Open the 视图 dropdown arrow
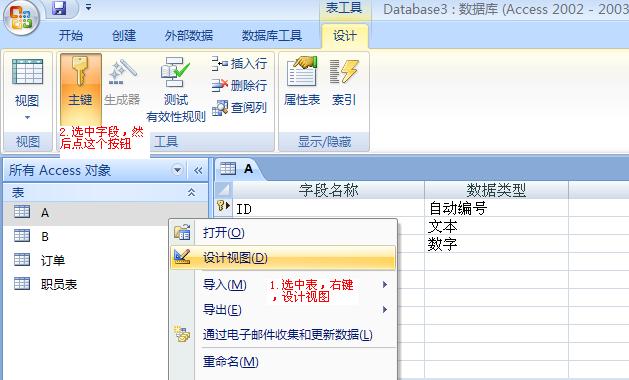 [x=27, y=118]
